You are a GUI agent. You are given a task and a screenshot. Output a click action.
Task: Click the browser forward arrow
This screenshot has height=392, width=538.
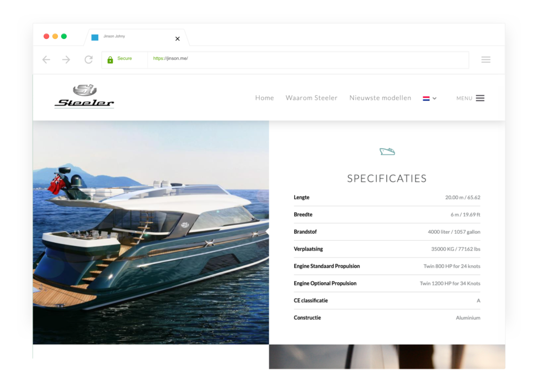66,60
